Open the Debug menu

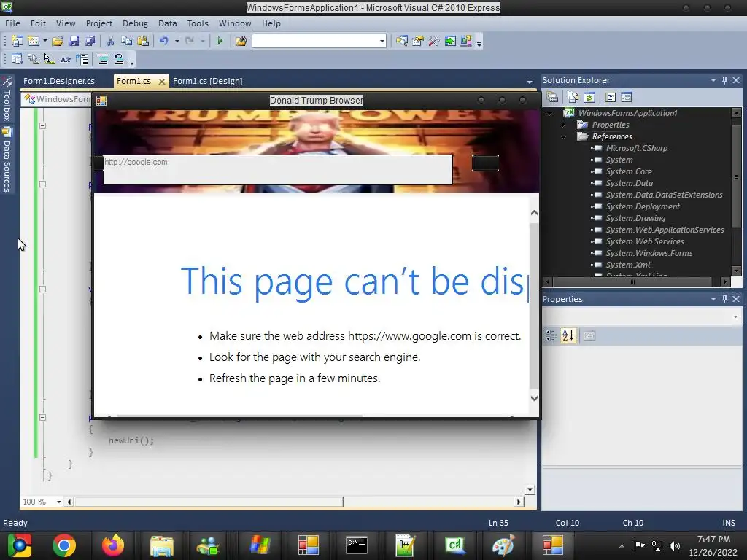135,23
